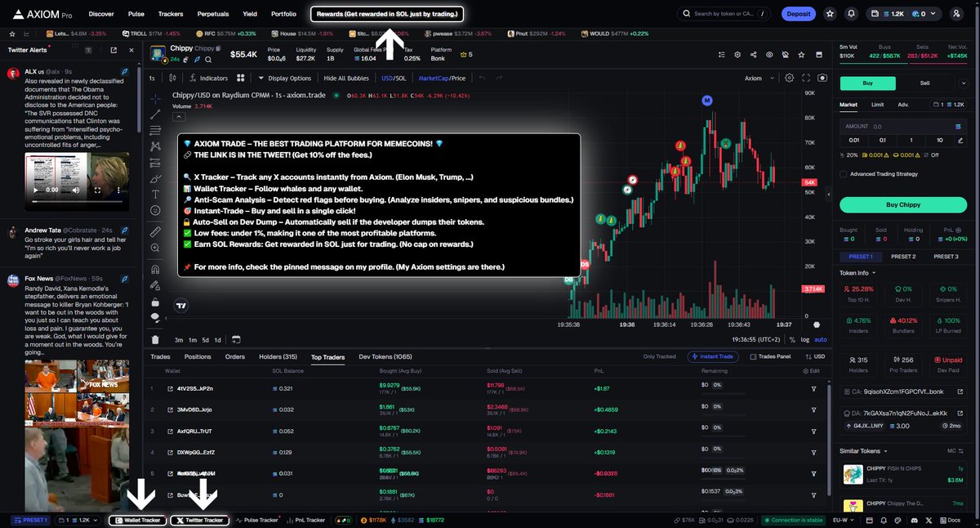Viewport: 980px width, 528px height.
Task: Open the watchlist star in top bar
Action: click(x=830, y=14)
